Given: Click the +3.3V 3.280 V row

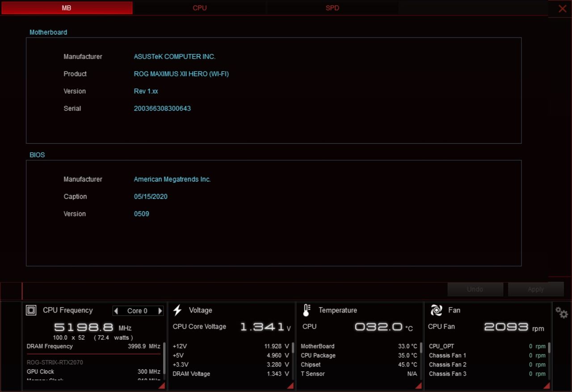Looking at the screenshot, I should pyautogui.click(x=231, y=365).
